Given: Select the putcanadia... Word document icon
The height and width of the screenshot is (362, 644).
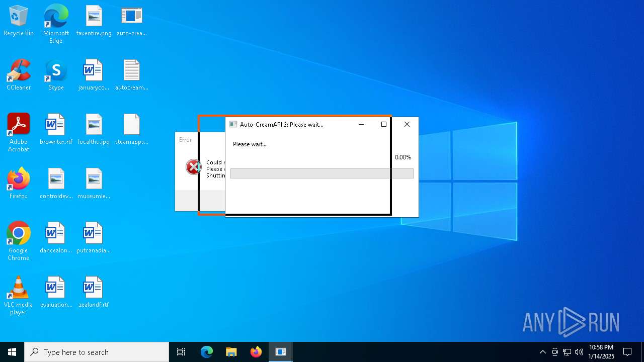Looking at the screenshot, I should [x=94, y=238].
